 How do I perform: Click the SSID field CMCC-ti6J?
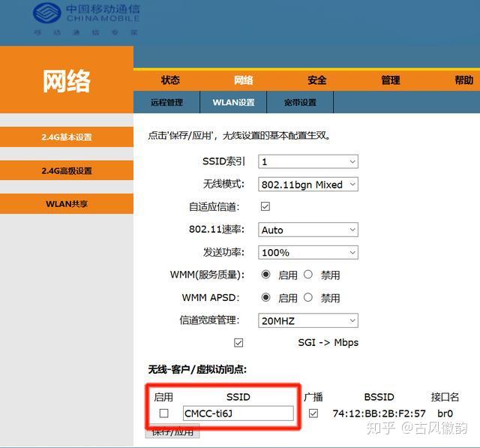click(238, 413)
